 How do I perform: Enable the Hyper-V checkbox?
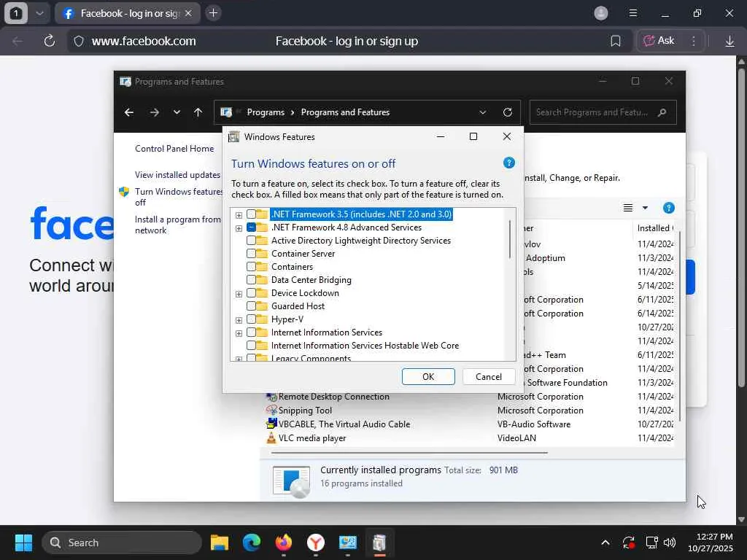coord(251,319)
